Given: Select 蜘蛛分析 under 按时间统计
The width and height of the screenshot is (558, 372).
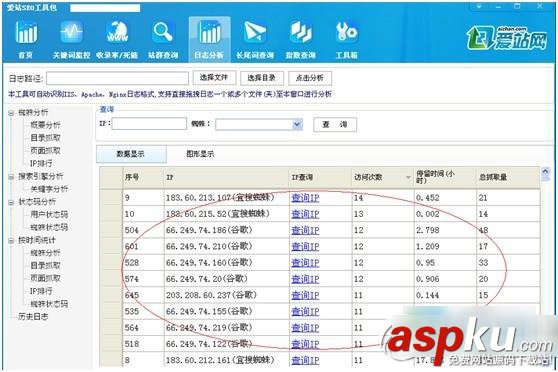Looking at the screenshot, I should point(45,253).
